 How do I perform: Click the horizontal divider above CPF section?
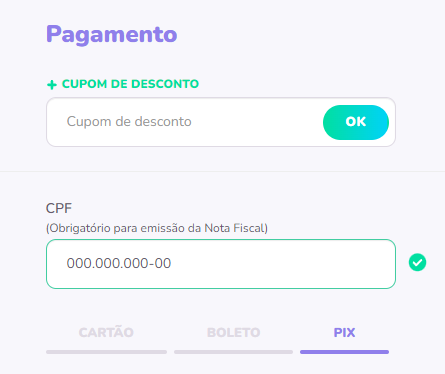pos(222,172)
